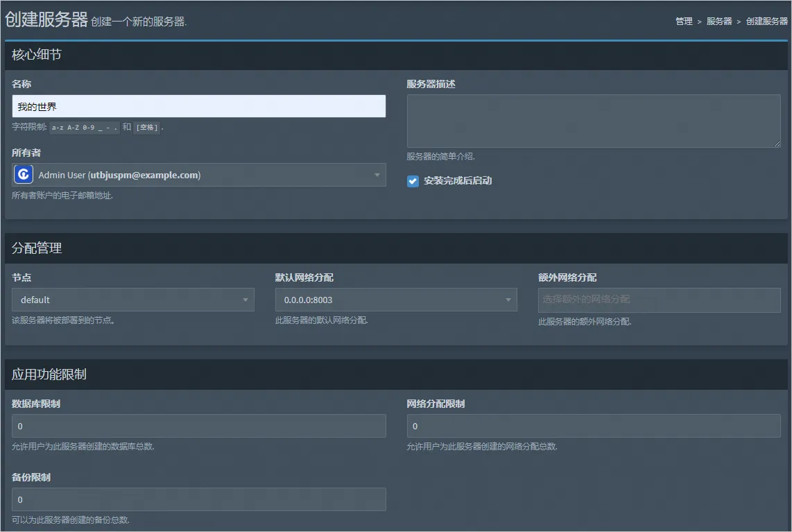Click the 创建一个新的服务器 subtitle
The image size is (792, 532).
[x=139, y=22]
